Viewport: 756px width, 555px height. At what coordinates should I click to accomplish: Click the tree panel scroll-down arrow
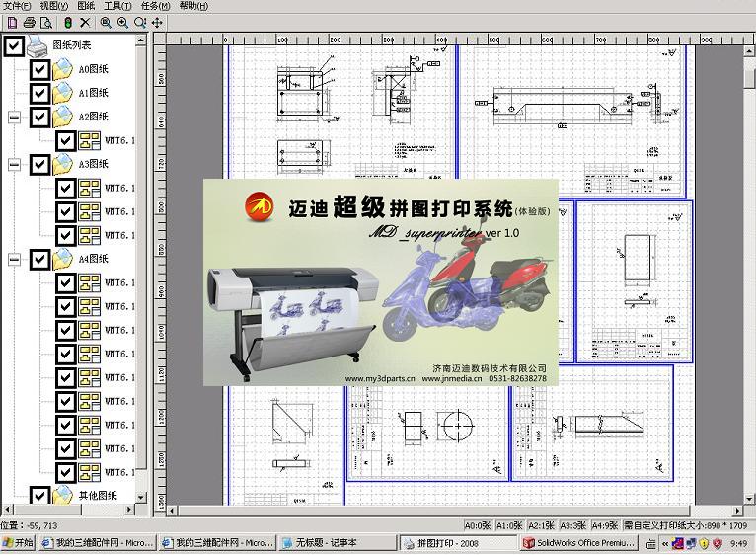pyautogui.click(x=141, y=497)
